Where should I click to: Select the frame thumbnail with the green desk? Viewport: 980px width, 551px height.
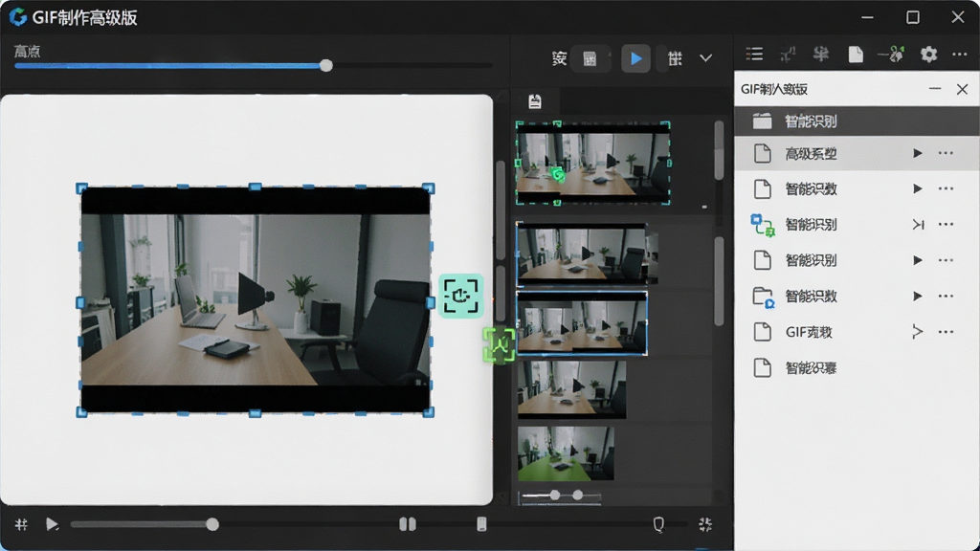(x=566, y=453)
